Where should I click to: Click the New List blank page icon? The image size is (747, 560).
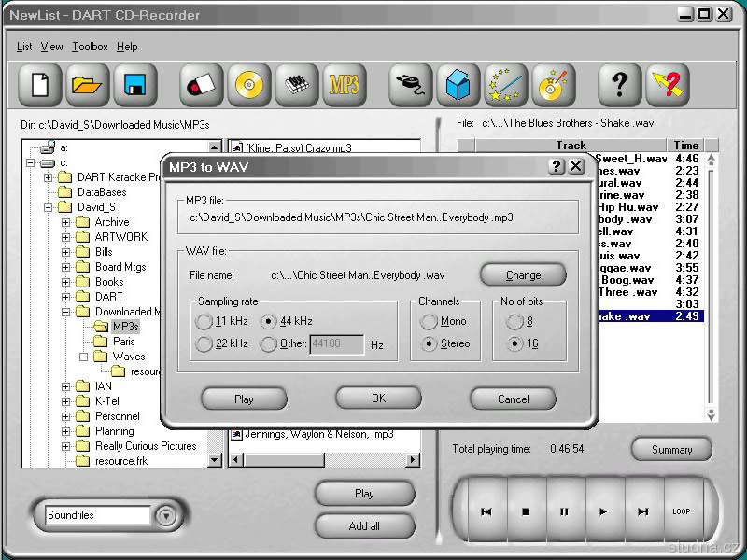click(x=39, y=86)
